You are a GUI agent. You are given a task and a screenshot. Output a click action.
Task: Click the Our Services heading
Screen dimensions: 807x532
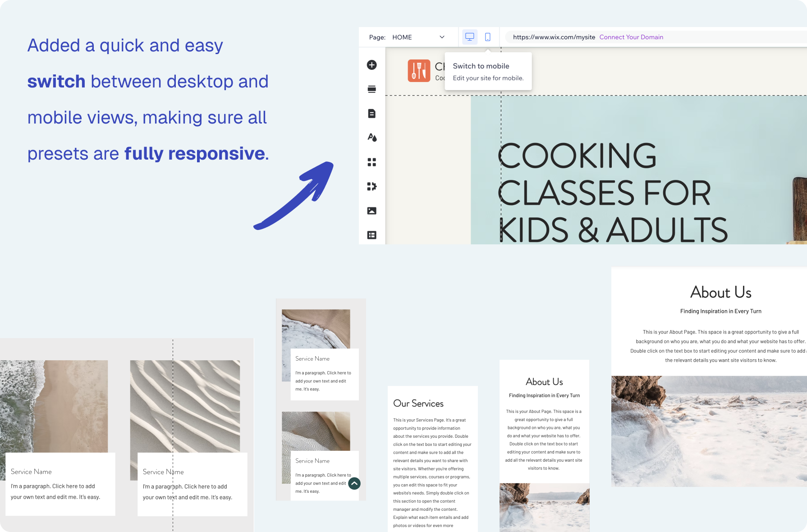pos(418,404)
